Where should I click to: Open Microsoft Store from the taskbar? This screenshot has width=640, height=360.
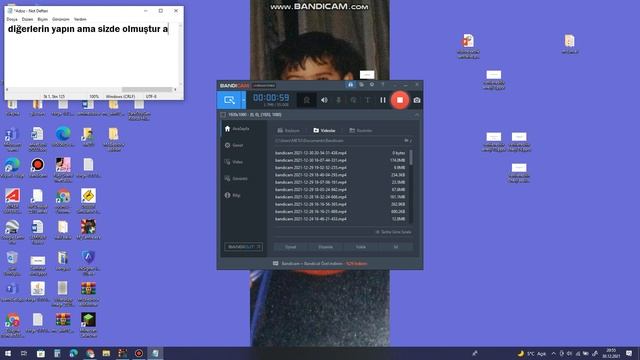pyautogui.click(x=41, y=353)
